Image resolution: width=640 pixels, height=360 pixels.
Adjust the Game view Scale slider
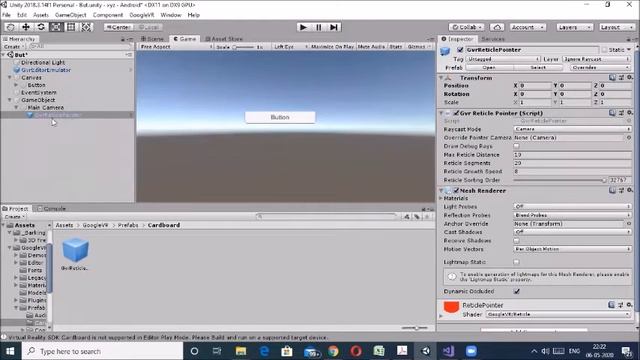click(244, 47)
